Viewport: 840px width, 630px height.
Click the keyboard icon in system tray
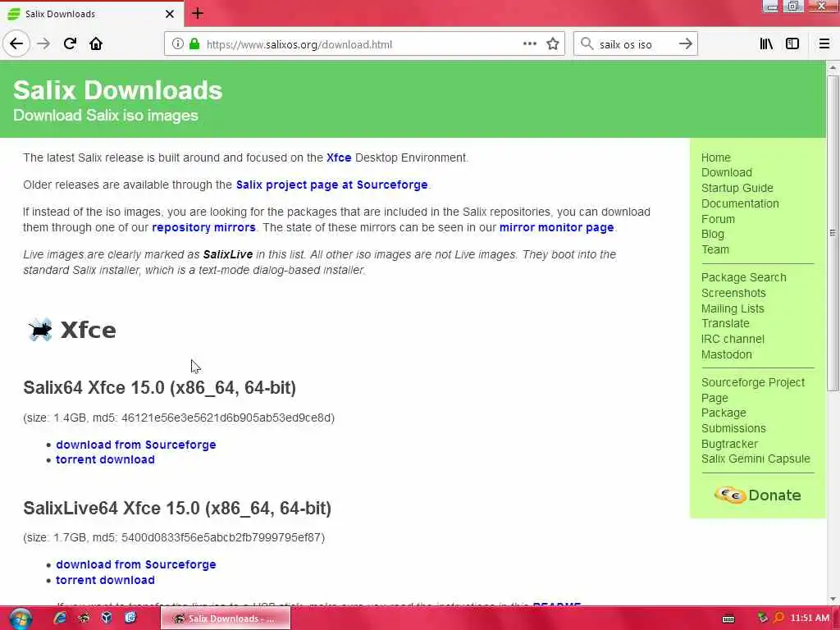pos(728,619)
